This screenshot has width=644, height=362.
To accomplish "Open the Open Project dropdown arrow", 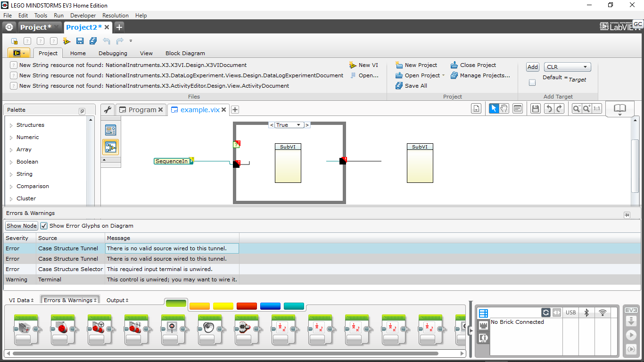I will pyautogui.click(x=443, y=76).
